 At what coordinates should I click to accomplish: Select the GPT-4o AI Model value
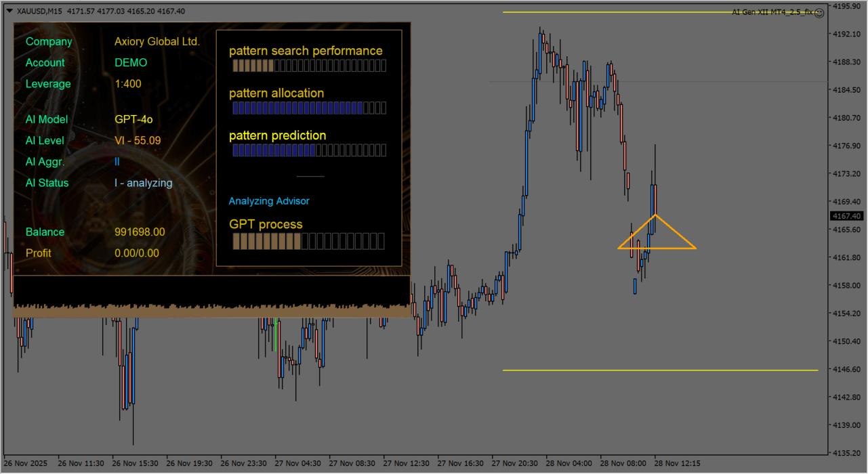click(x=133, y=119)
